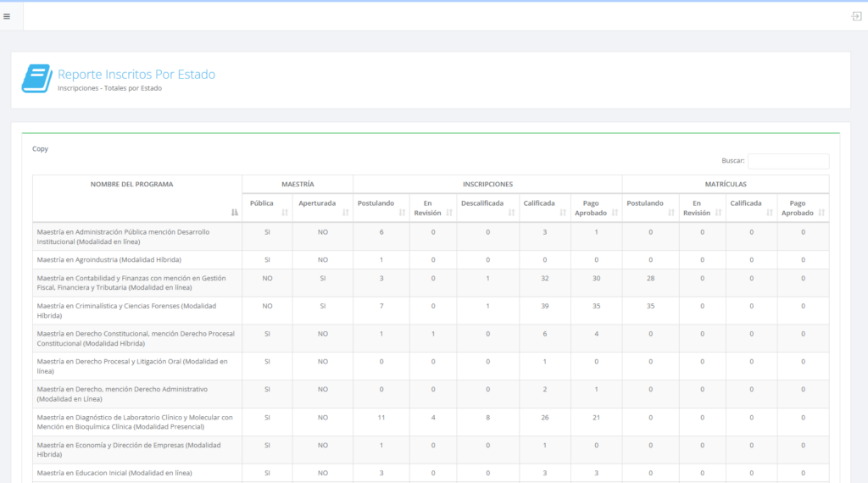868x483 pixels.
Task: Open the hamburger sidebar menu
Action: (x=7, y=16)
